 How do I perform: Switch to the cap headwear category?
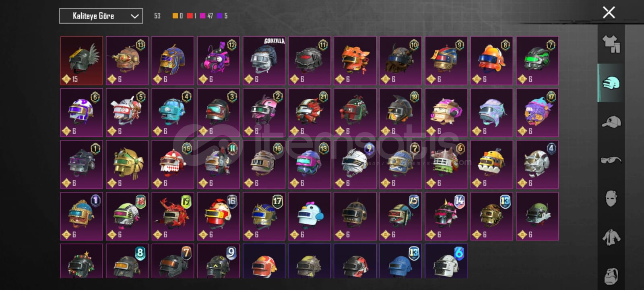(x=611, y=121)
